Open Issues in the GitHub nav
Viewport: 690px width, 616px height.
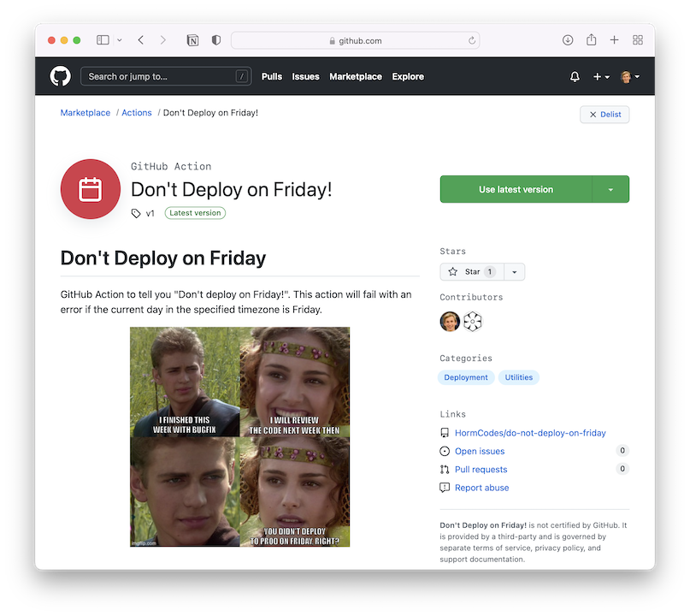(x=305, y=77)
